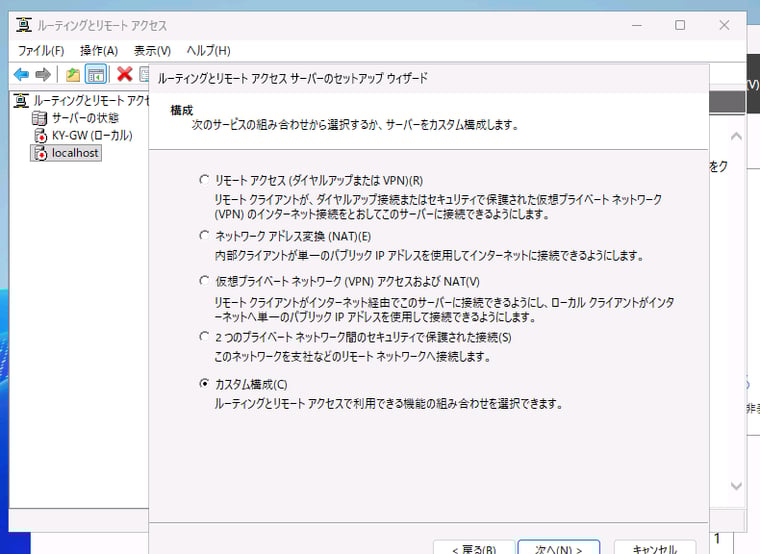Open the ファイル(F) menu
This screenshot has height=554, width=760.
[x=41, y=50]
